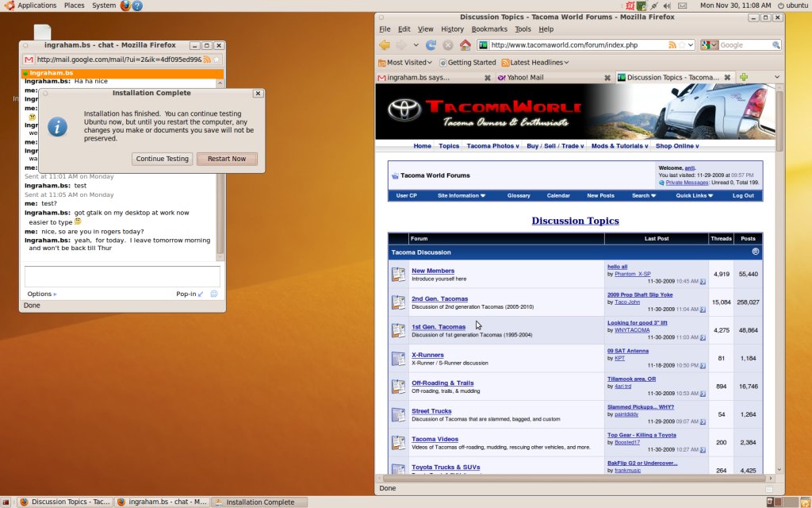Open the history dropdown next to Forward
812x508 pixels.
pos(416,45)
